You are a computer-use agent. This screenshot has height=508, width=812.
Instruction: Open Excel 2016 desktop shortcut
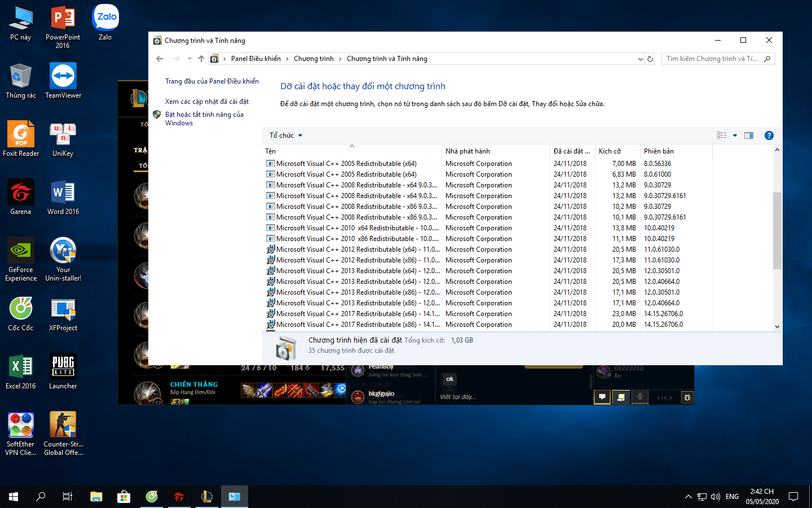pos(21,372)
